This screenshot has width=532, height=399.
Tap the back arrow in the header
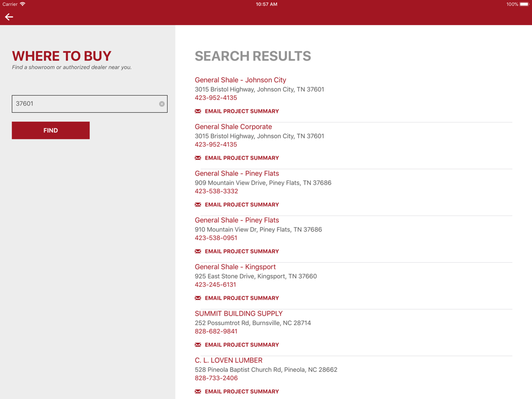(9, 17)
